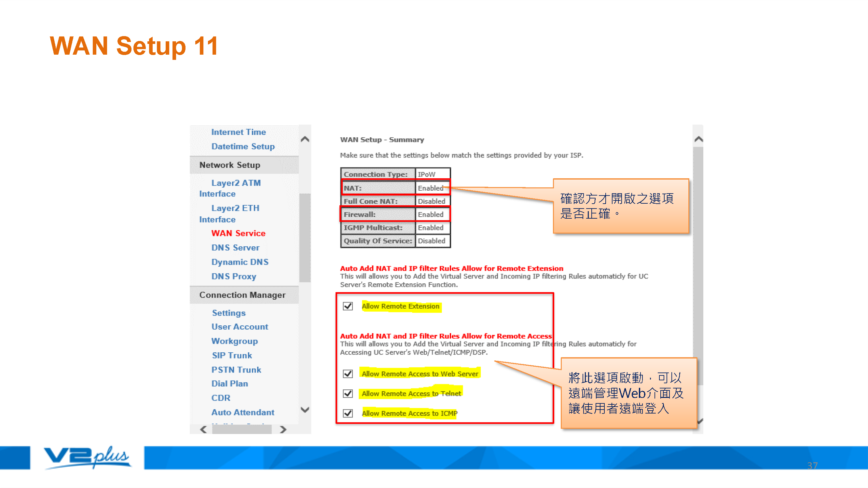
Task: Open the Datetime Setup link
Action: [x=243, y=146]
